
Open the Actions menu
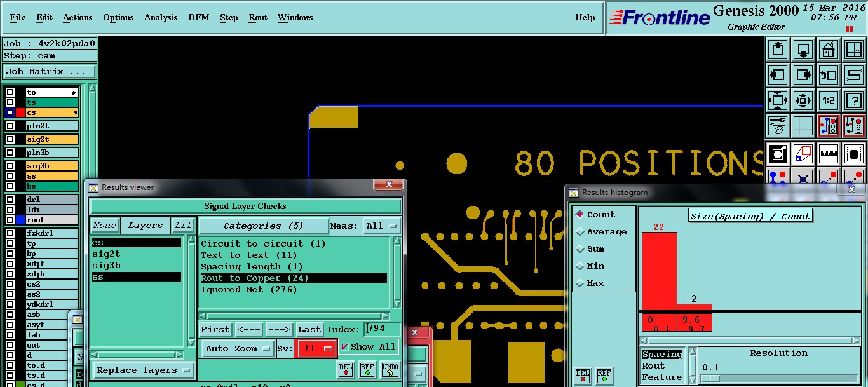[78, 17]
